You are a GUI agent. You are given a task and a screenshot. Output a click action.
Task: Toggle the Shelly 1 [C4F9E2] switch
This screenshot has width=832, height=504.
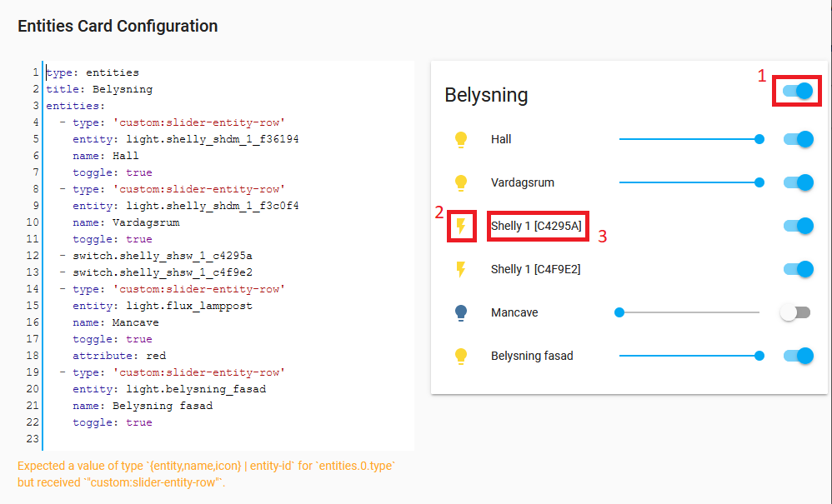click(798, 269)
